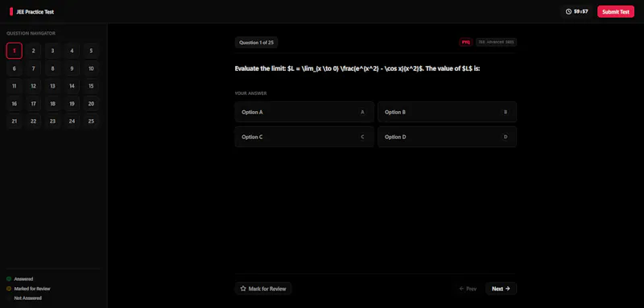Click the yellow Marked for Review legend dot

click(9, 289)
